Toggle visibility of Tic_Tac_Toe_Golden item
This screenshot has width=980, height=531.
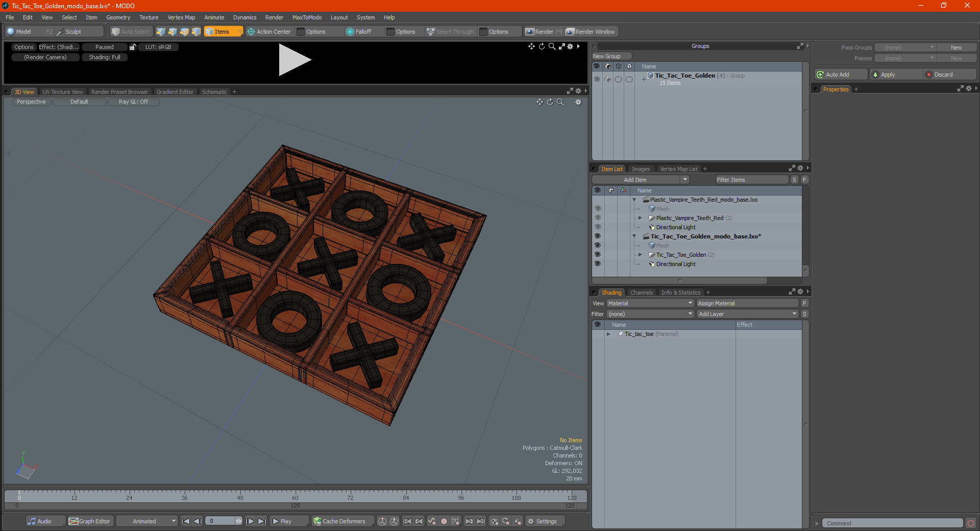point(597,255)
